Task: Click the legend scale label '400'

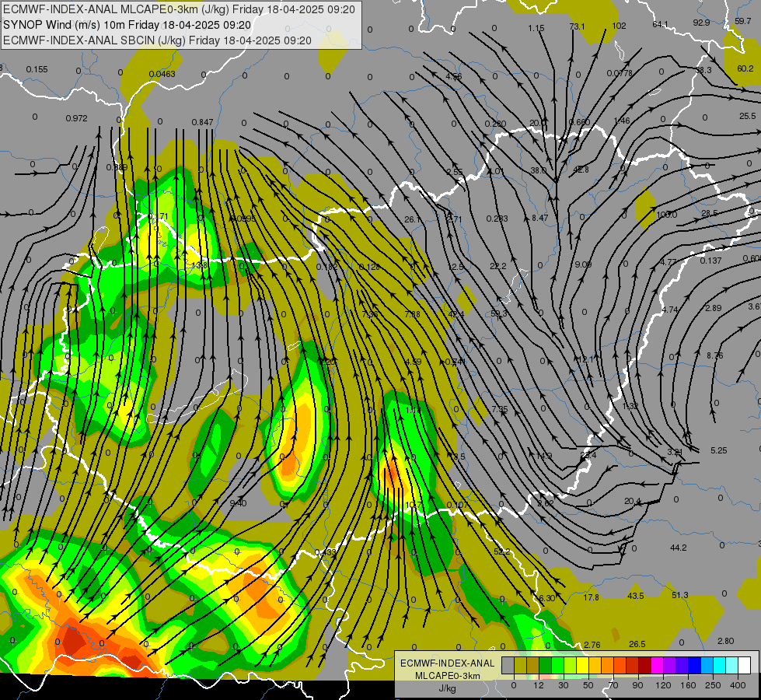Action: coord(738,685)
